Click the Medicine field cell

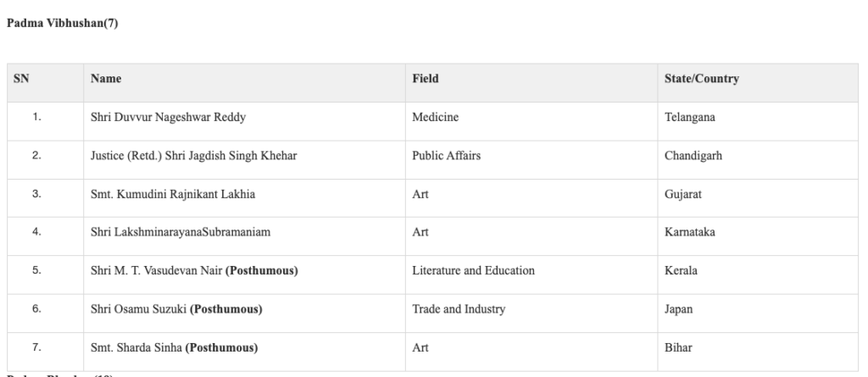coord(435,118)
